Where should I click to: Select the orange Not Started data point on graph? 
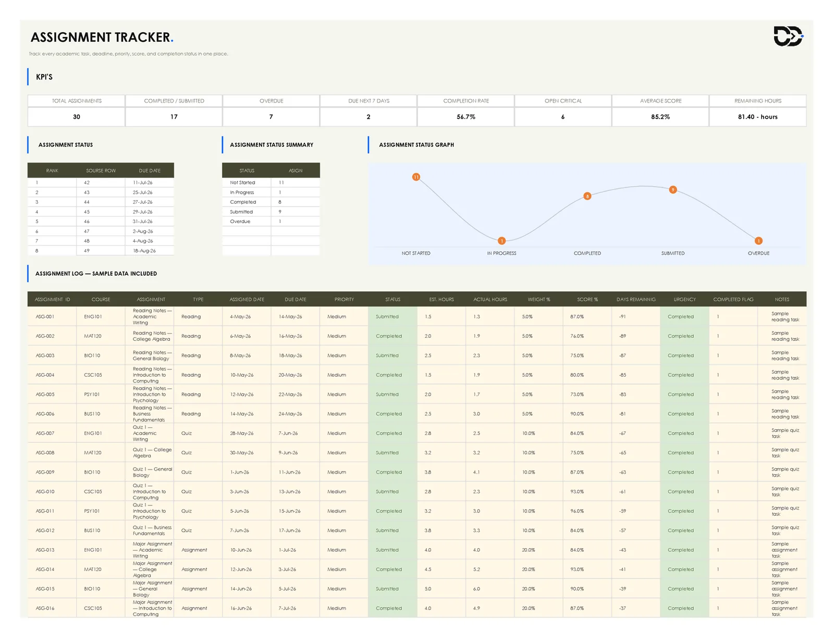click(416, 177)
